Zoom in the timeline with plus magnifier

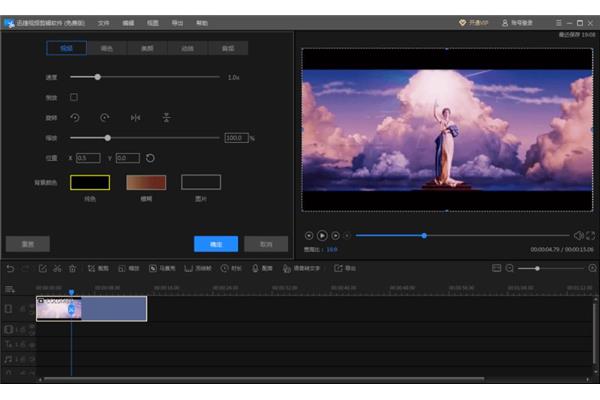point(592,268)
